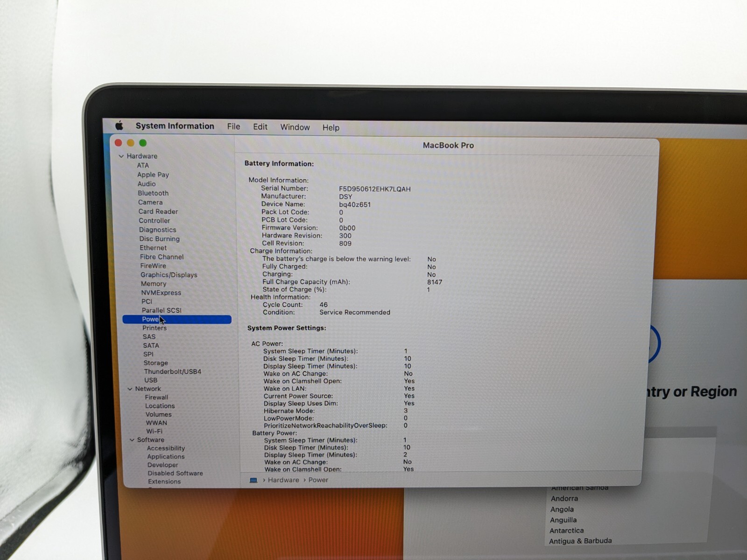747x560 pixels.
Task: Select Controller in the sidebar
Action: click(155, 221)
